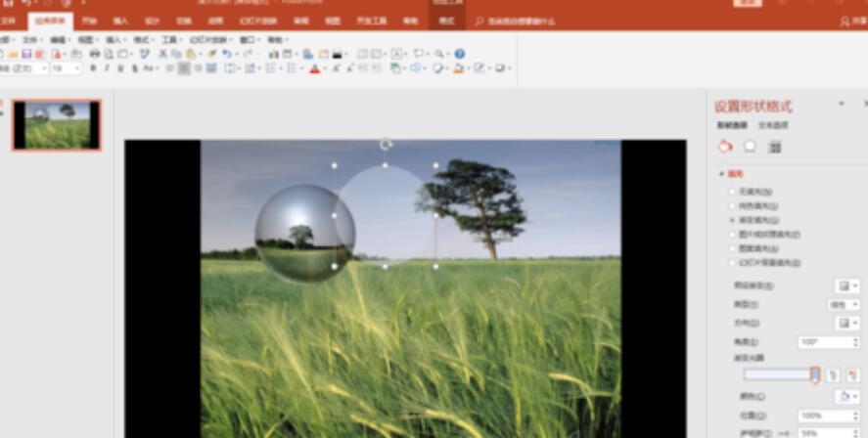
Task: Click the Undo arrow icon in toolbar
Action: [226, 54]
